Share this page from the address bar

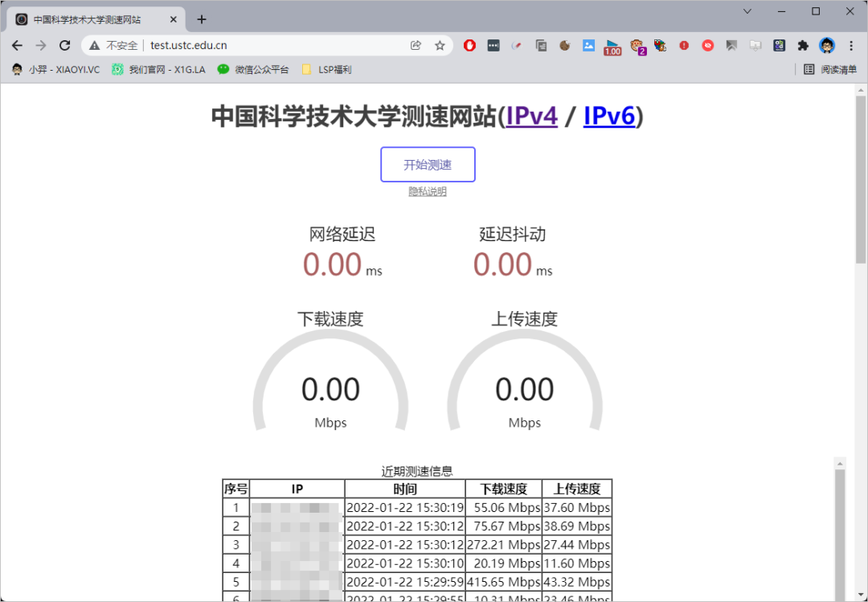[416, 46]
